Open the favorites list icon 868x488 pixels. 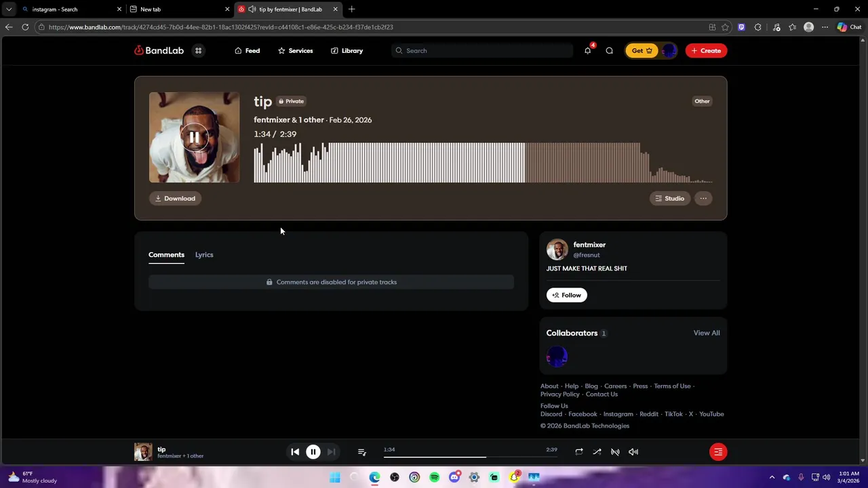(792, 27)
